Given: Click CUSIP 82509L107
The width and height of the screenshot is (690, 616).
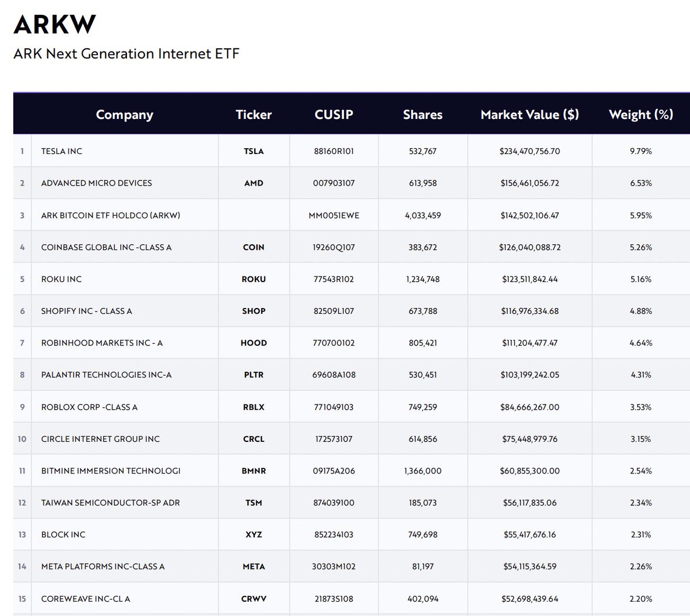Looking at the screenshot, I should (x=334, y=311).
